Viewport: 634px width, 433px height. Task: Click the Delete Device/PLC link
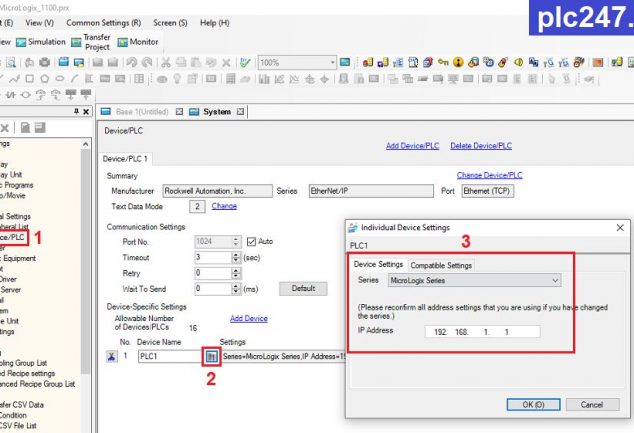pyautogui.click(x=481, y=146)
